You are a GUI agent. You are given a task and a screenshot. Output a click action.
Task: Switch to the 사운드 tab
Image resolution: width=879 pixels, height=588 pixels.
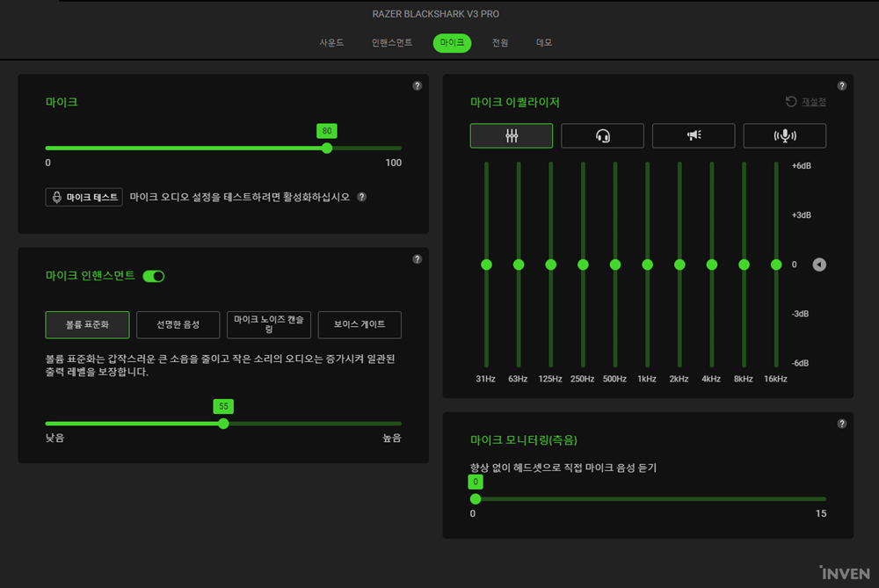coord(332,42)
